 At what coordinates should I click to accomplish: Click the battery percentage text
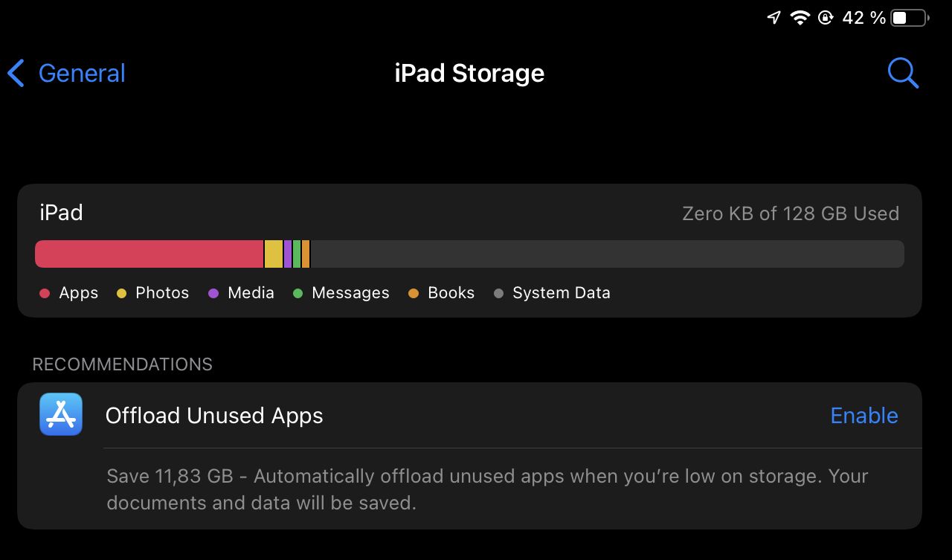[x=863, y=18]
